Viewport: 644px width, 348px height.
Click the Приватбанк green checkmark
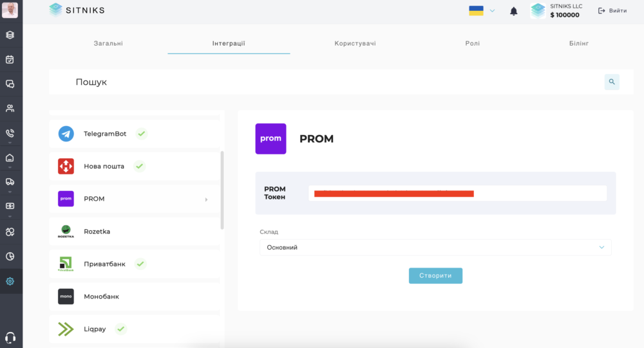[140, 264]
